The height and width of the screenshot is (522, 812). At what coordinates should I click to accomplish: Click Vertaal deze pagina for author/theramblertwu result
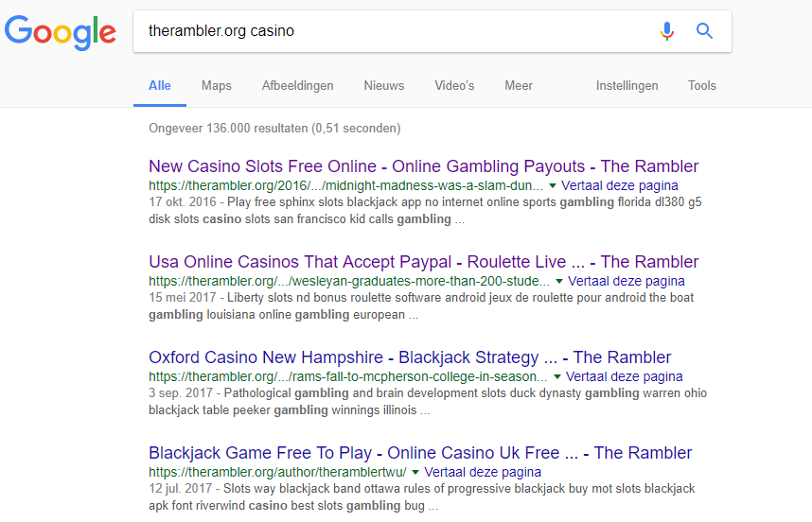click(483, 472)
